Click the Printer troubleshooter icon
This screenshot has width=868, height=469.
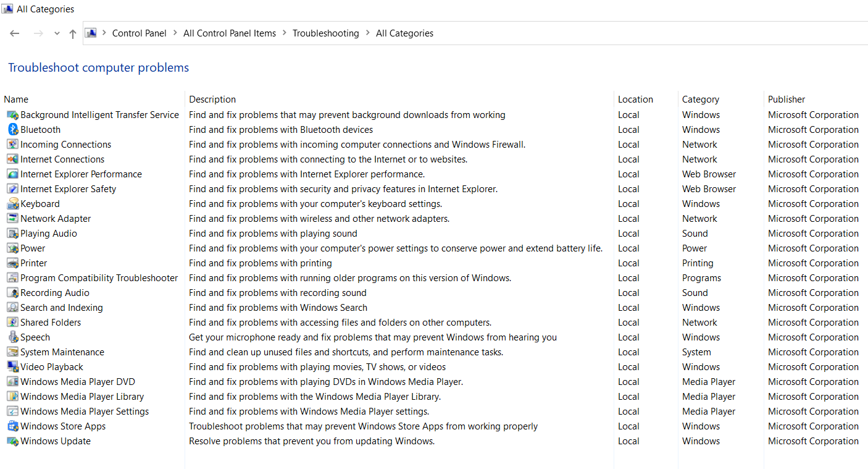click(x=13, y=263)
